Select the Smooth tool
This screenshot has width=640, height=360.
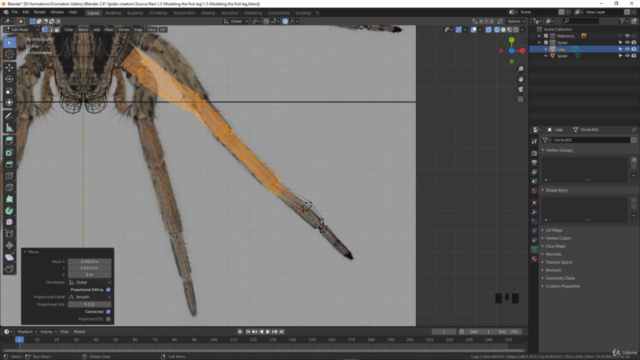click(x=9, y=222)
